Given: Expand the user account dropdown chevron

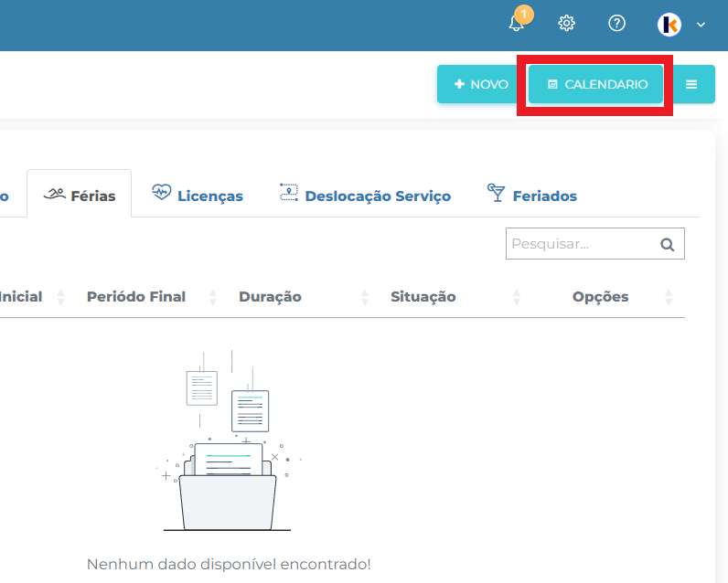Looking at the screenshot, I should click(701, 25).
